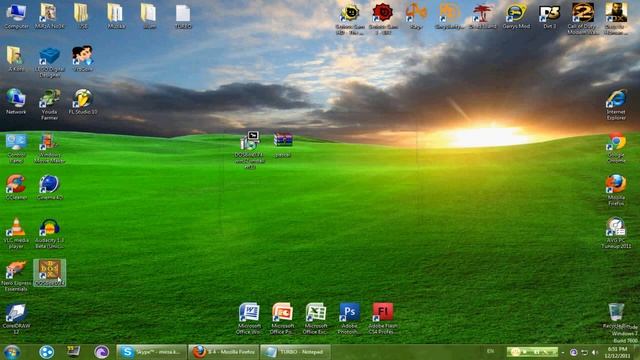
Task: Click the blue circular pinned taskbar icon
Action: pyautogui.click(x=46, y=352)
